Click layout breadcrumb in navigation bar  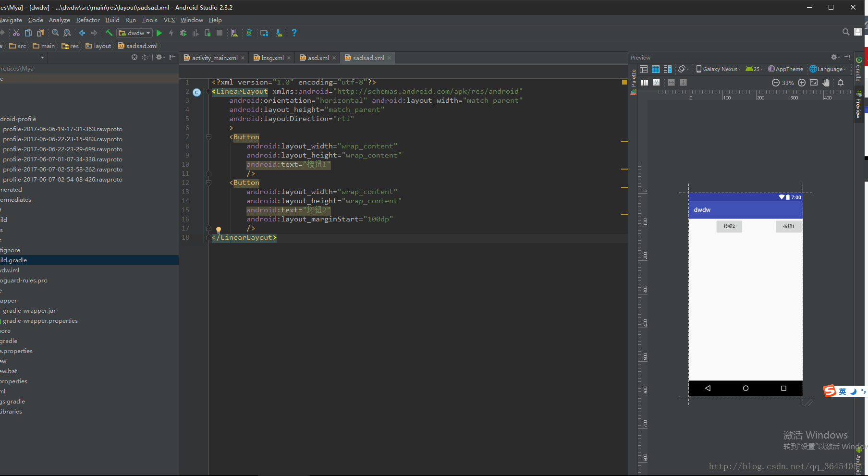click(x=98, y=46)
